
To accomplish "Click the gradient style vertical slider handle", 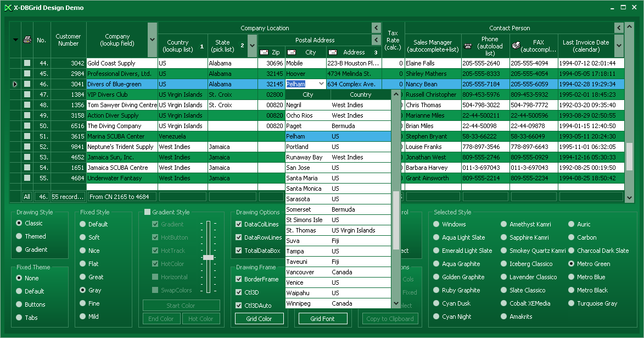I will coord(208,257).
